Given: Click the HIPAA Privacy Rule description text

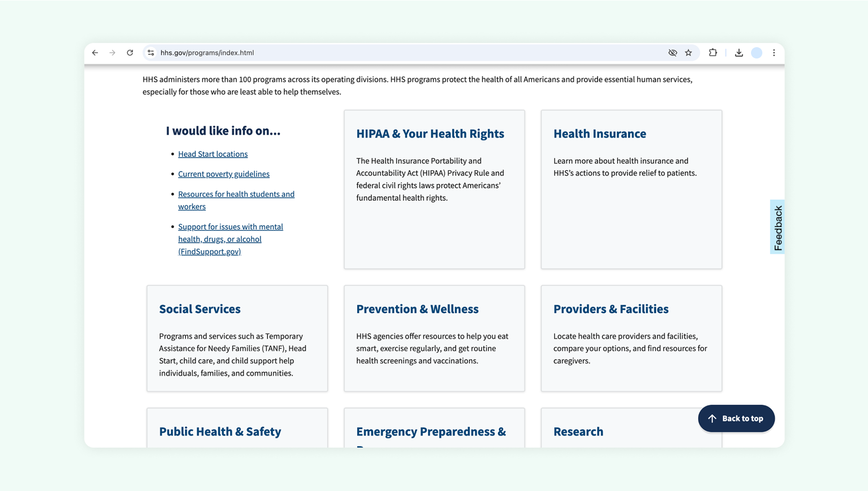Looking at the screenshot, I should click(430, 179).
